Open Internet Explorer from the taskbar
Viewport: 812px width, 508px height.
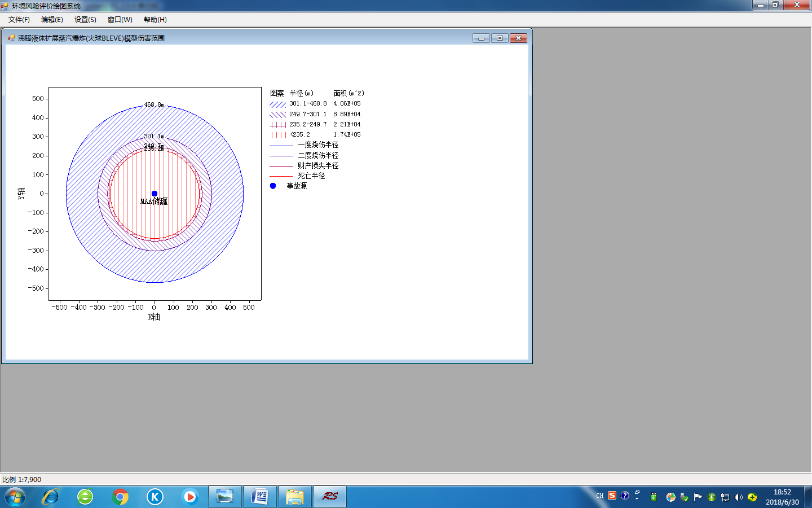[x=50, y=497]
